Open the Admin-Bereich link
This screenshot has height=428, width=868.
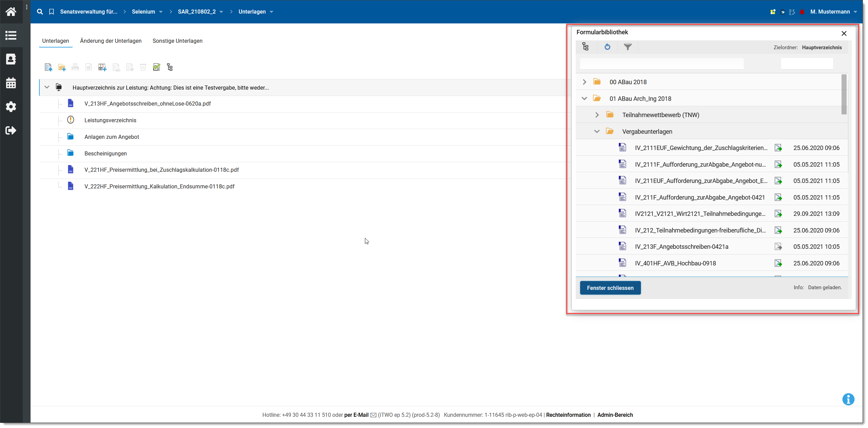click(615, 415)
